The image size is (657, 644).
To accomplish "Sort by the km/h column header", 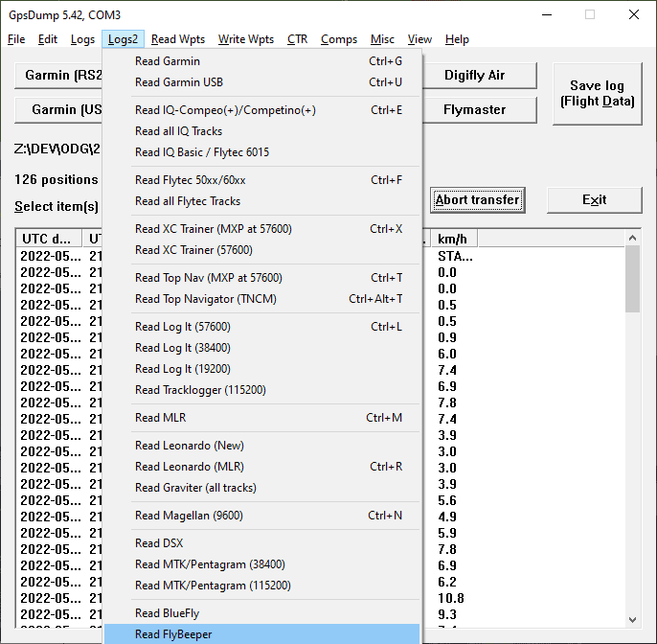I will [454, 239].
